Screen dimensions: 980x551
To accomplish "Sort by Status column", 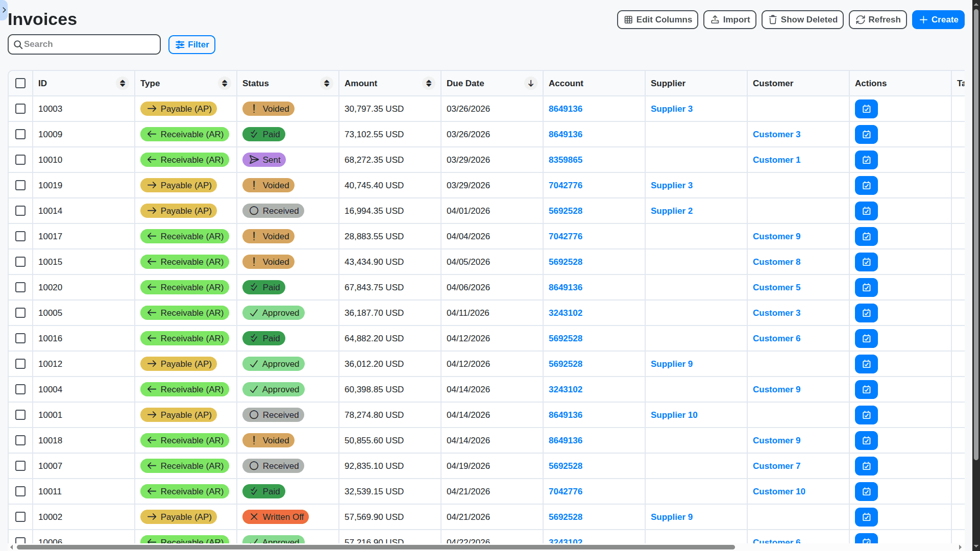I will click(x=327, y=83).
